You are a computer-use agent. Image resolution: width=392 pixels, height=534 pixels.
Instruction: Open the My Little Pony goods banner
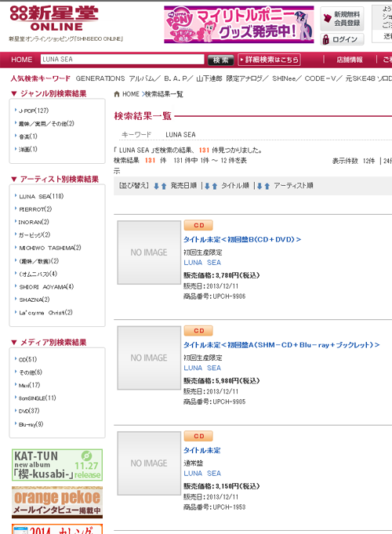coord(239,24)
